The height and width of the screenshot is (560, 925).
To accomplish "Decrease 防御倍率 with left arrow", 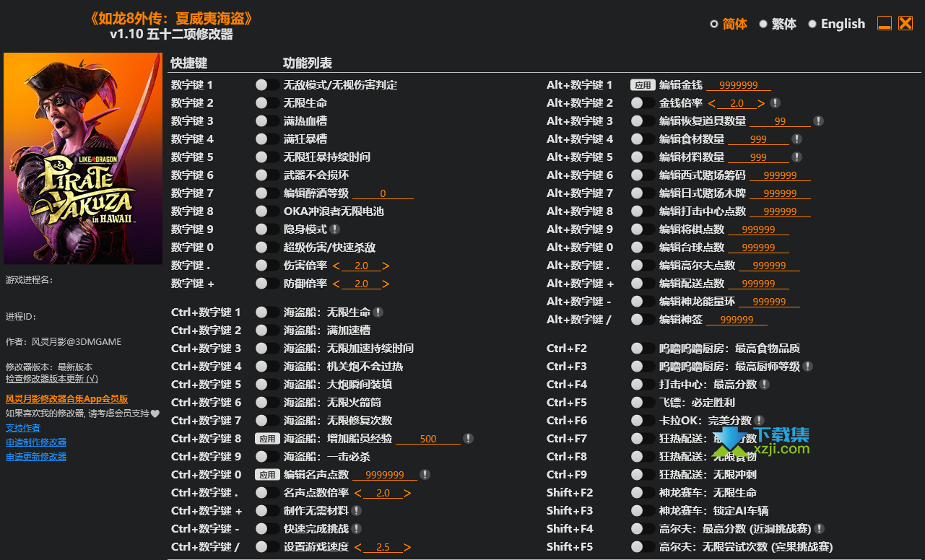I will tap(336, 284).
